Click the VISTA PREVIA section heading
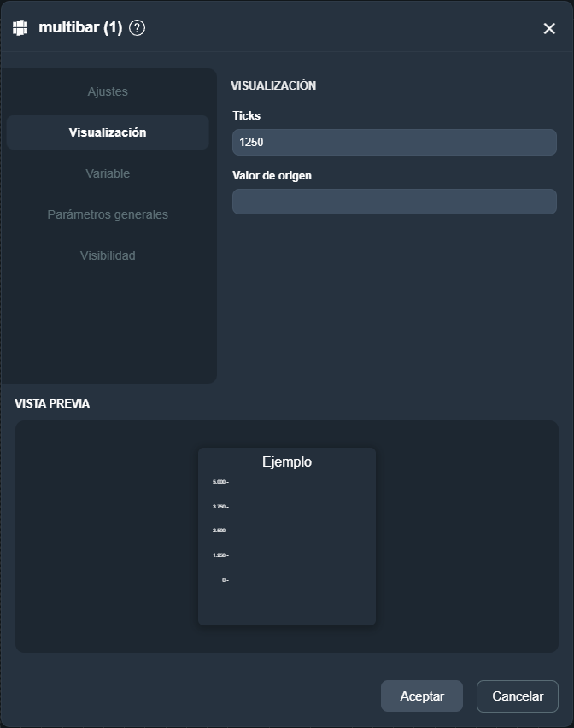Screen dimensions: 574x728 click(x=52, y=403)
